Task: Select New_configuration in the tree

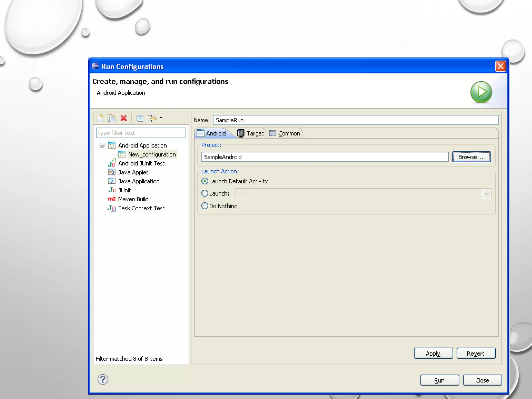Action: [x=152, y=154]
